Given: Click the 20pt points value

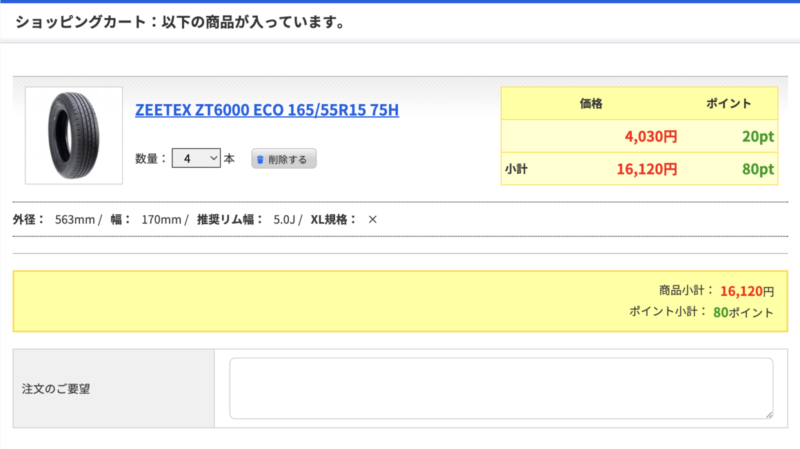Looking at the screenshot, I should click(758, 136).
